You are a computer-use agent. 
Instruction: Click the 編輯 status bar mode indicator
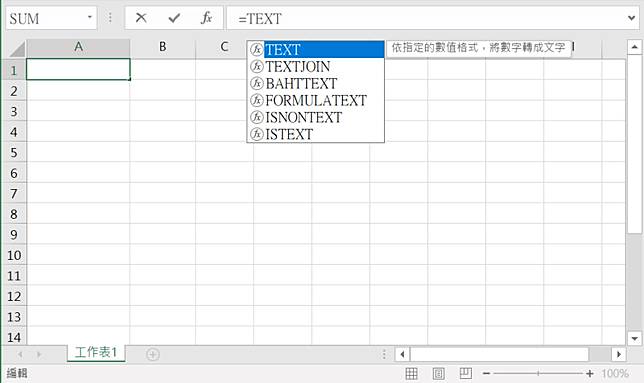(x=17, y=373)
